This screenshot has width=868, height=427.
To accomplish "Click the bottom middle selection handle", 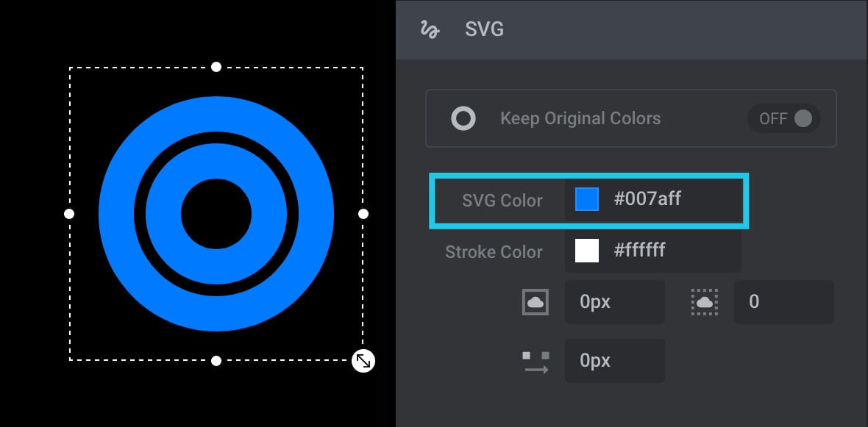I will click(216, 361).
